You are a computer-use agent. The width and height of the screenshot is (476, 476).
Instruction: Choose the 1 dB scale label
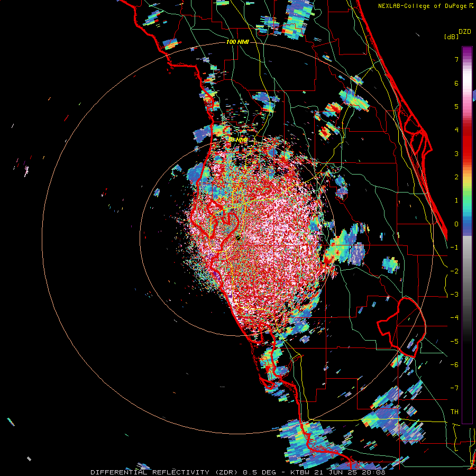pyautogui.click(x=456, y=200)
